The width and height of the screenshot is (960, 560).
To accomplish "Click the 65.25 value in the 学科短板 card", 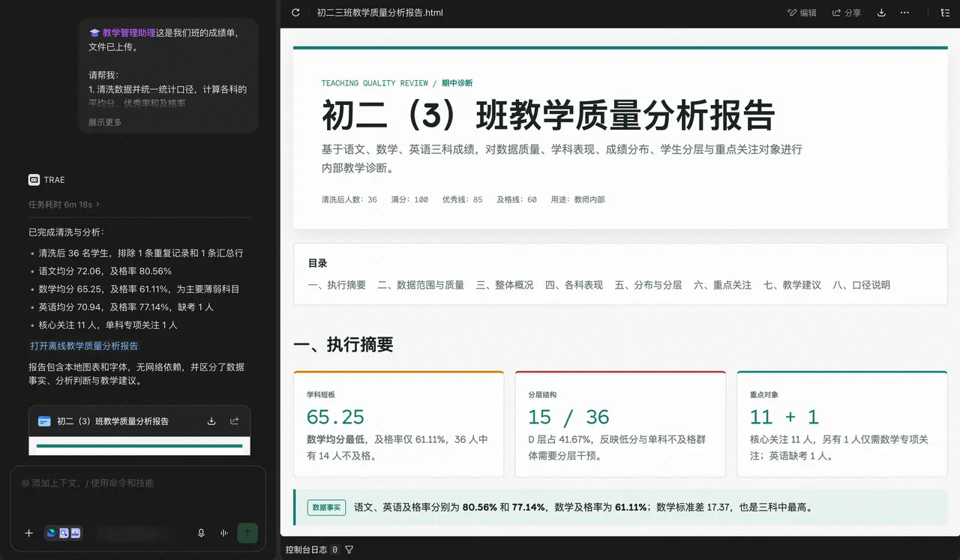I will click(x=335, y=417).
